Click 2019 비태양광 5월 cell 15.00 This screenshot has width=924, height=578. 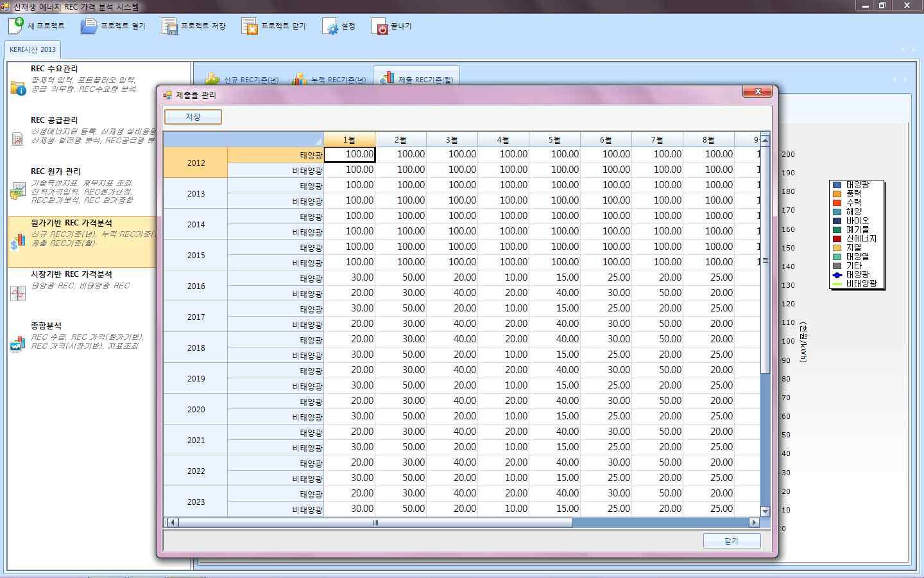(555, 385)
